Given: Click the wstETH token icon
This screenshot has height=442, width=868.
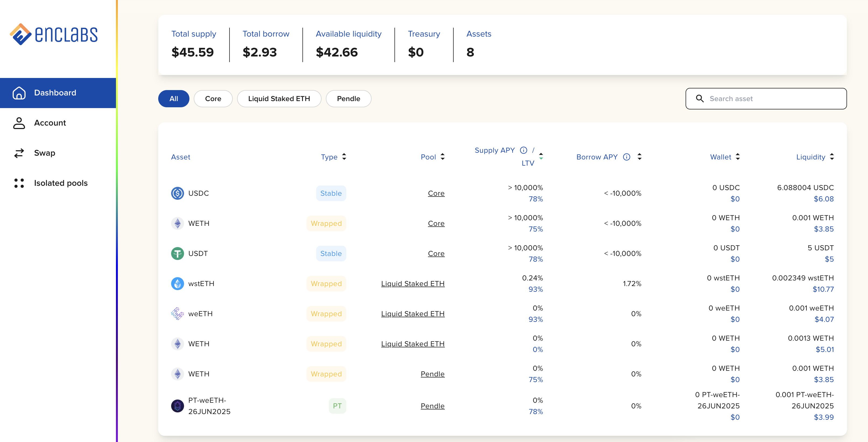Looking at the screenshot, I should pos(177,283).
